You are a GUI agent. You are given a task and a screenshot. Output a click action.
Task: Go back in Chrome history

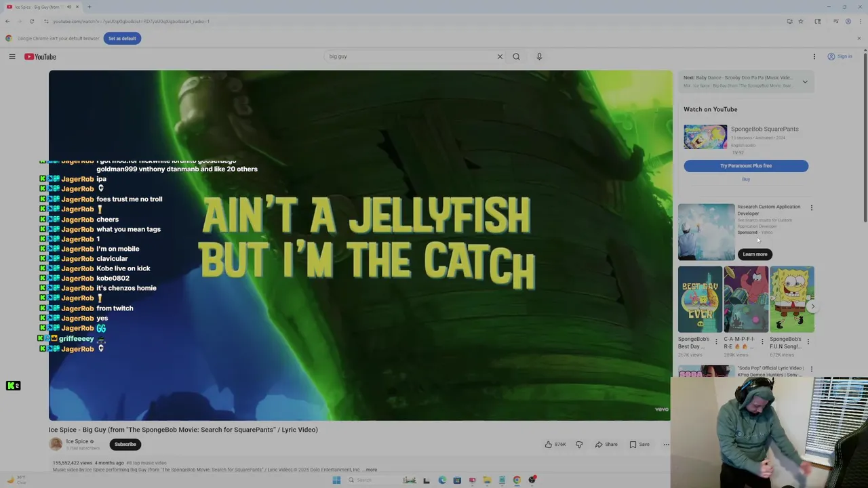(7, 22)
